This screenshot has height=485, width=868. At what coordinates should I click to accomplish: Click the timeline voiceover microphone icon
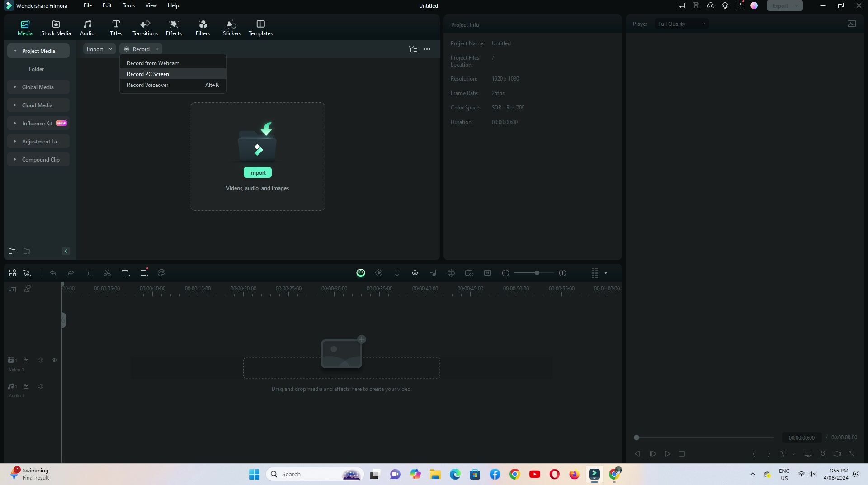415,273
